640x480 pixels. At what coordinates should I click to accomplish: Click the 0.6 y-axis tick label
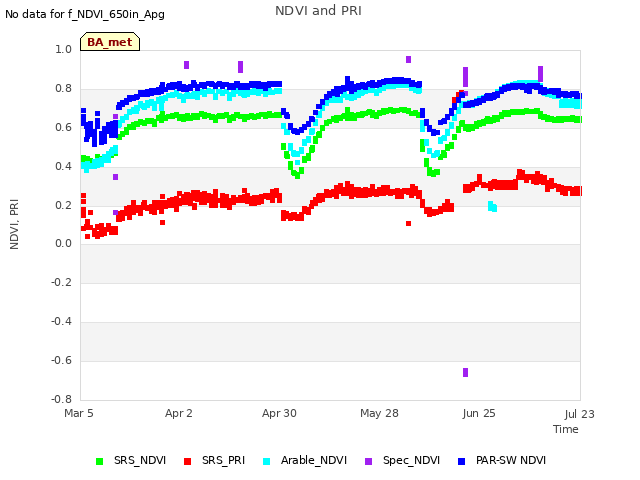tap(63, 127)
